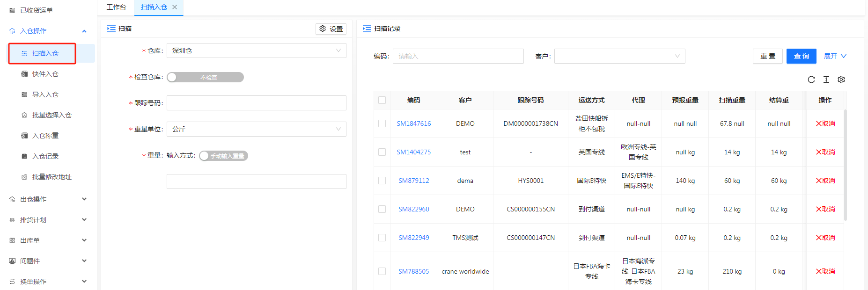The image size is (868, 290).
Task: Open 入仓称重 from the sidebar
Action: 45,136
